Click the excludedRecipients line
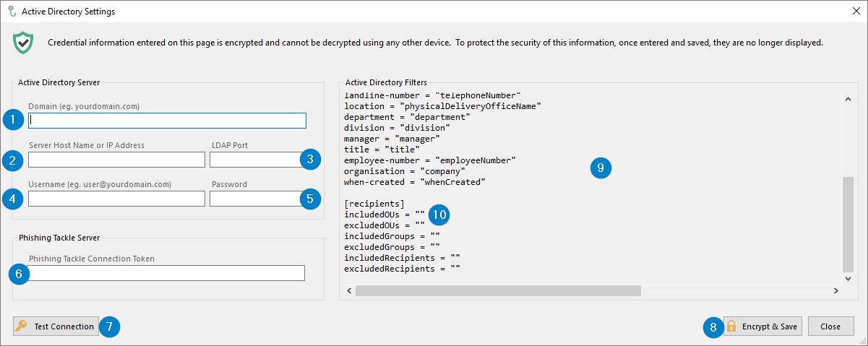The width and height of the screenshot is (868, 346). pos(402,269)
